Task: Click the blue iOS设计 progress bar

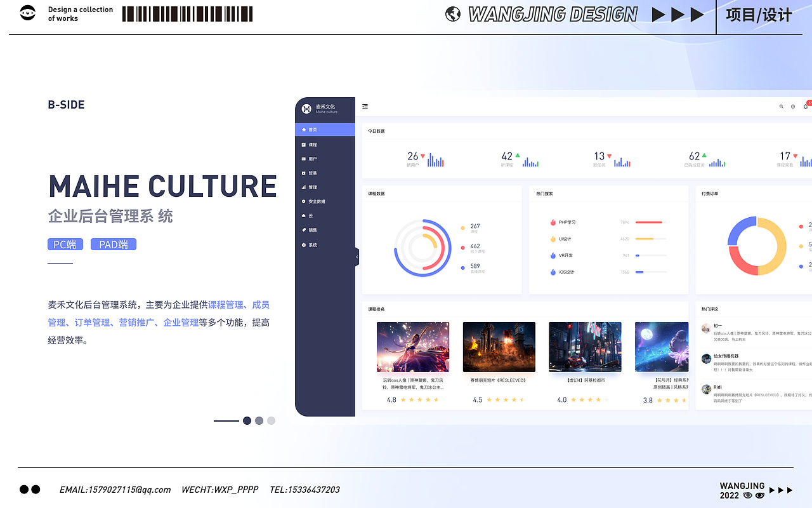Action: (639, 272)
